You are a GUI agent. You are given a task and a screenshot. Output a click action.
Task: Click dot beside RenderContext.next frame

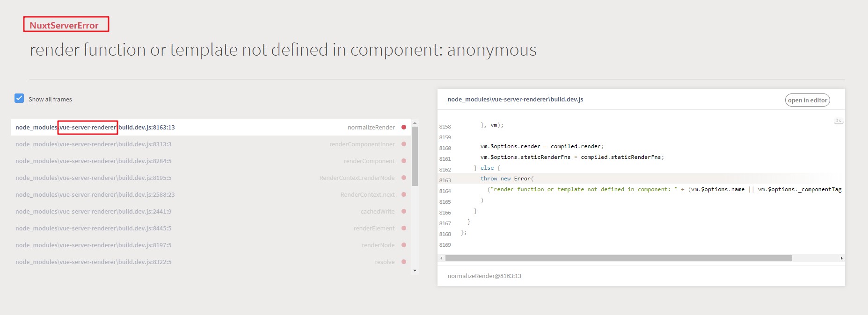(404, 194)
